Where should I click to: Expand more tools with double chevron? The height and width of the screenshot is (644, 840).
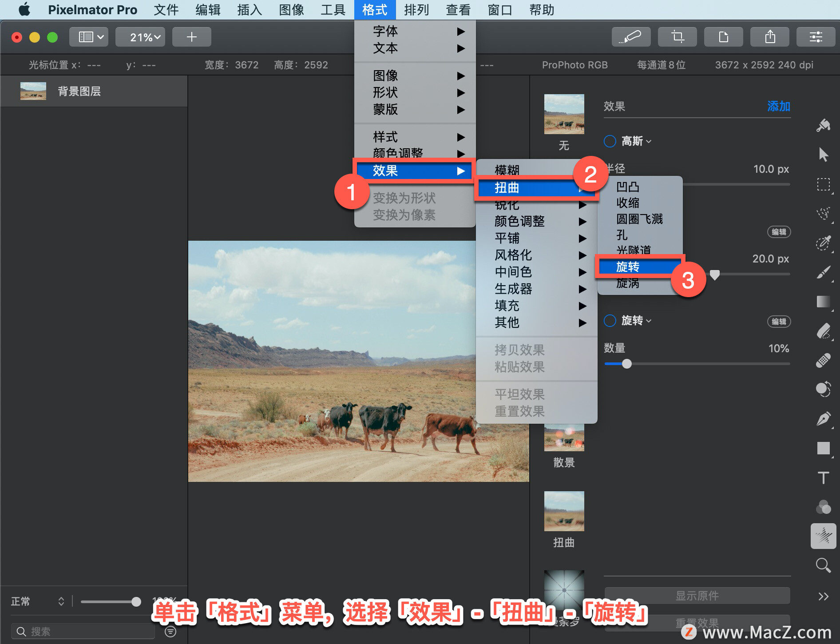[824, 596]
